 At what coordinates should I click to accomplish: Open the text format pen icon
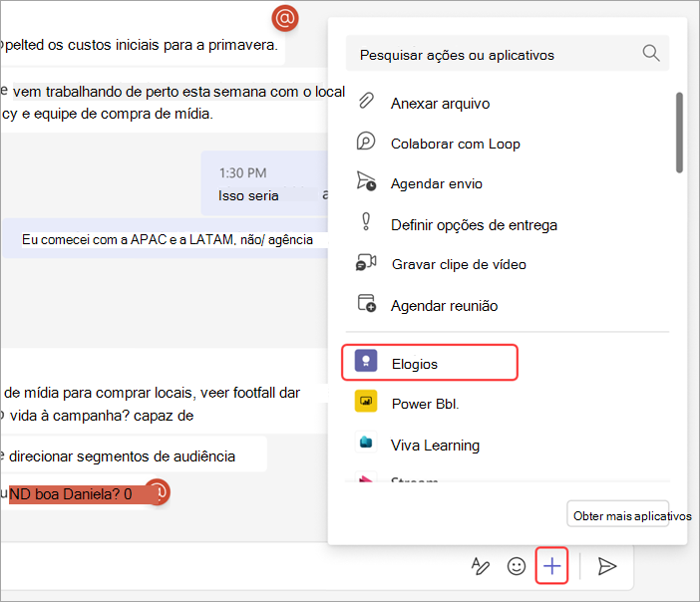481,566
